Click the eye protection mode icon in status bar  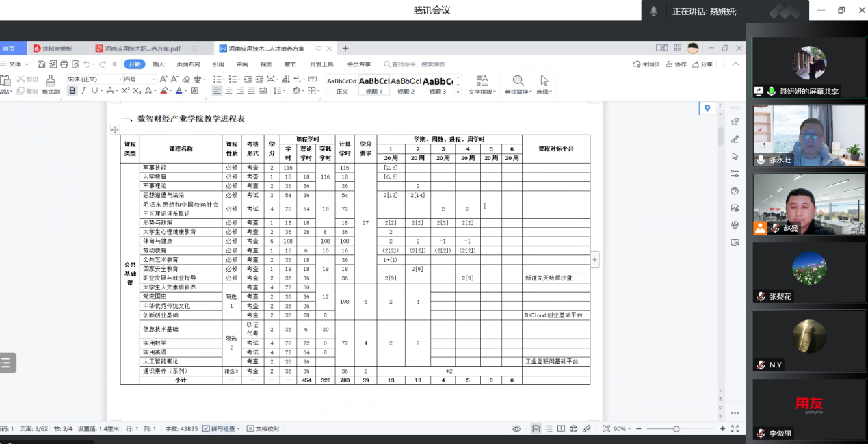click(516, 429)
